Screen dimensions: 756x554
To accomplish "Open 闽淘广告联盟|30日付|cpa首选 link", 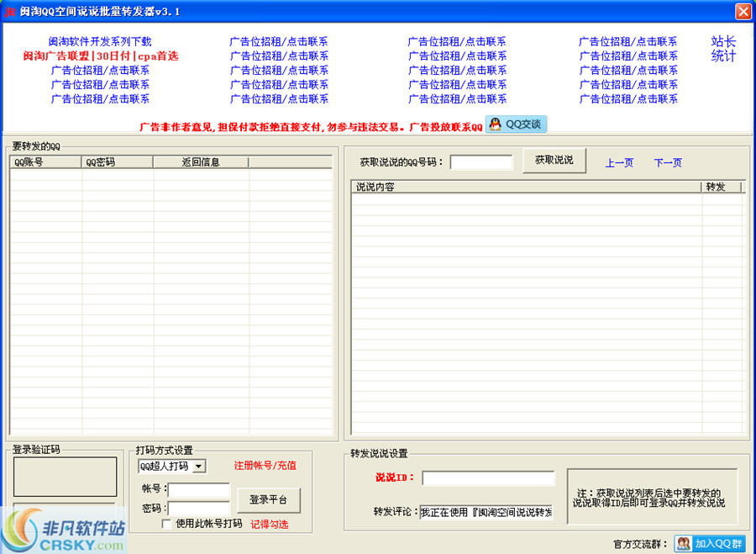I will (x=101, y=56).
